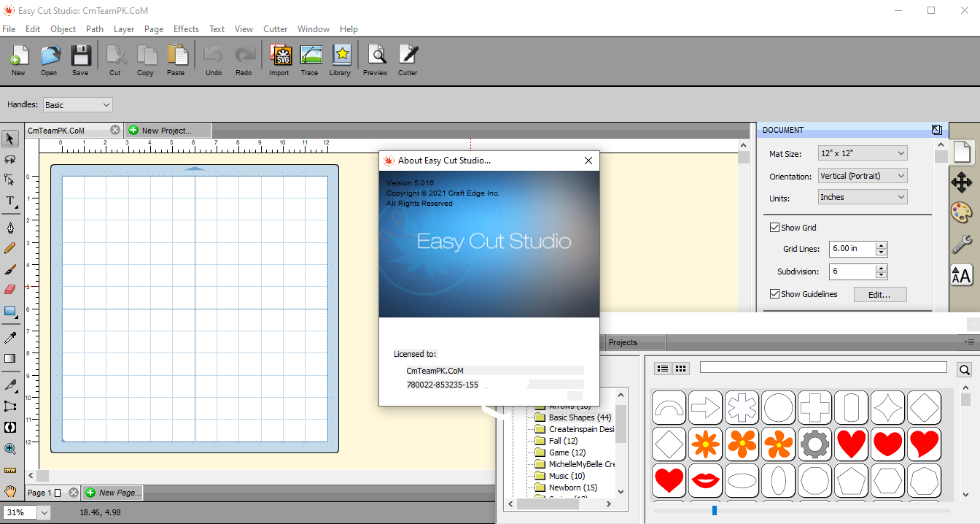This screenshot has width=980, height=524.
Task: Select the Brush tool
Action: point(10,269)
